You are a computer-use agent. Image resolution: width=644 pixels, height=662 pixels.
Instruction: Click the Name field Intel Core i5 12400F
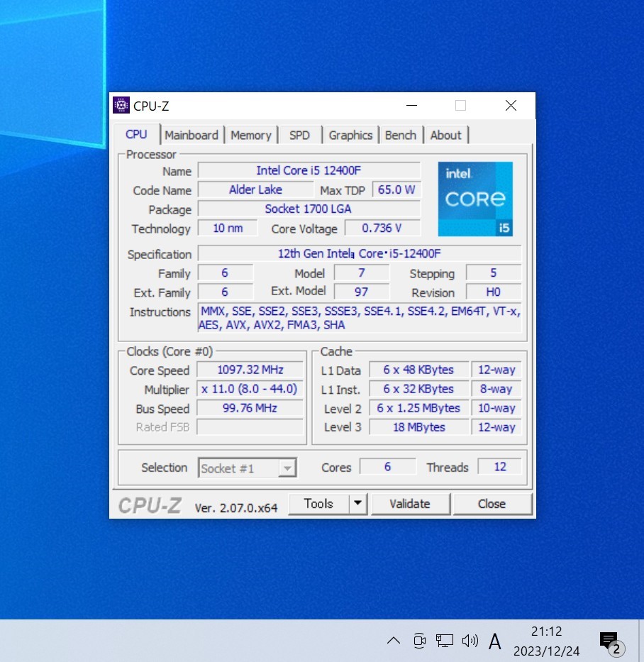(x=309, y=170)
